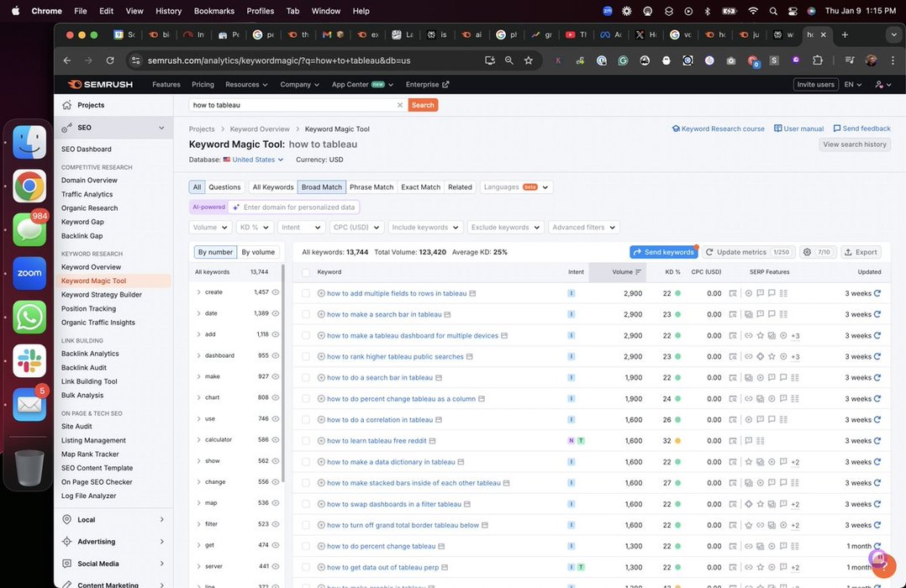Click the keyword groups panel scrollbar

coord(283,373)
